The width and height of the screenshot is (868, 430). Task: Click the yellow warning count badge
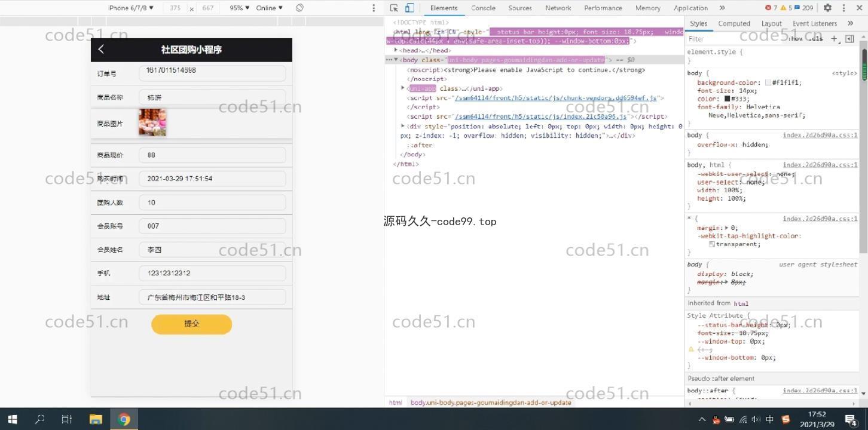(786, 8)
